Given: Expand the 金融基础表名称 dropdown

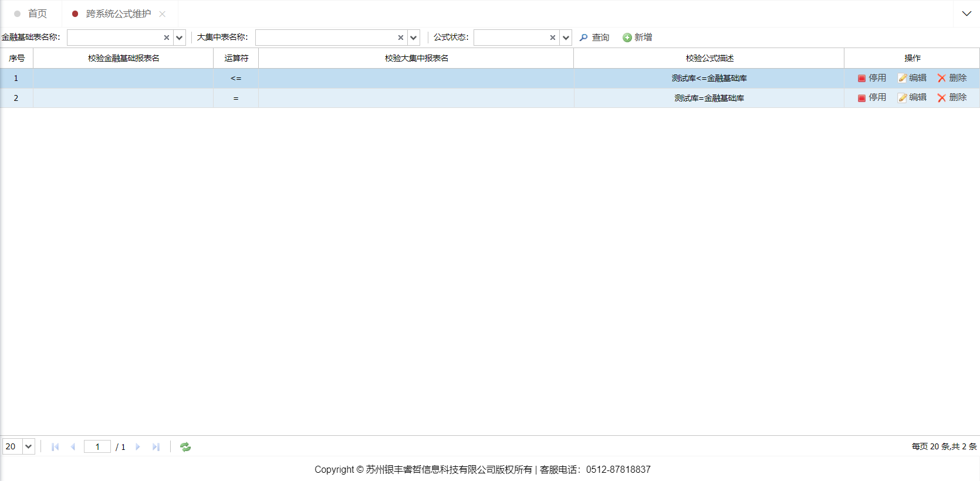Looking at the screenshot, I should [x=180, y=38].
